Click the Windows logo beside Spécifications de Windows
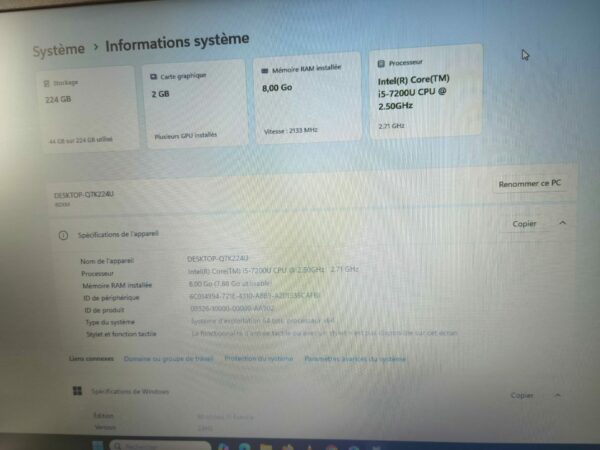 coord(77,391)
